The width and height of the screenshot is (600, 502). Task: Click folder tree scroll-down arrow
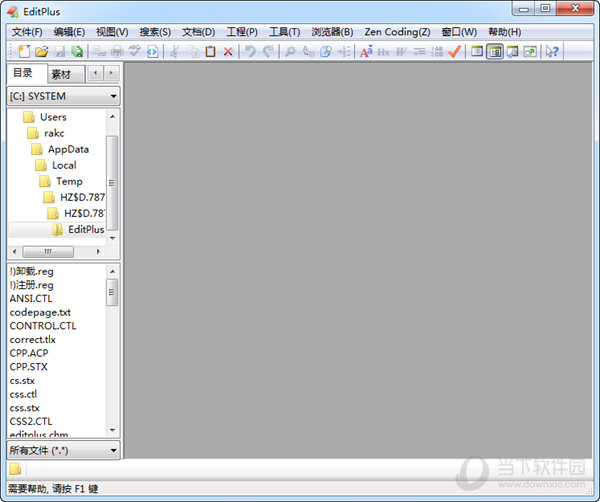pyautogui.click(x=112, y=238)
